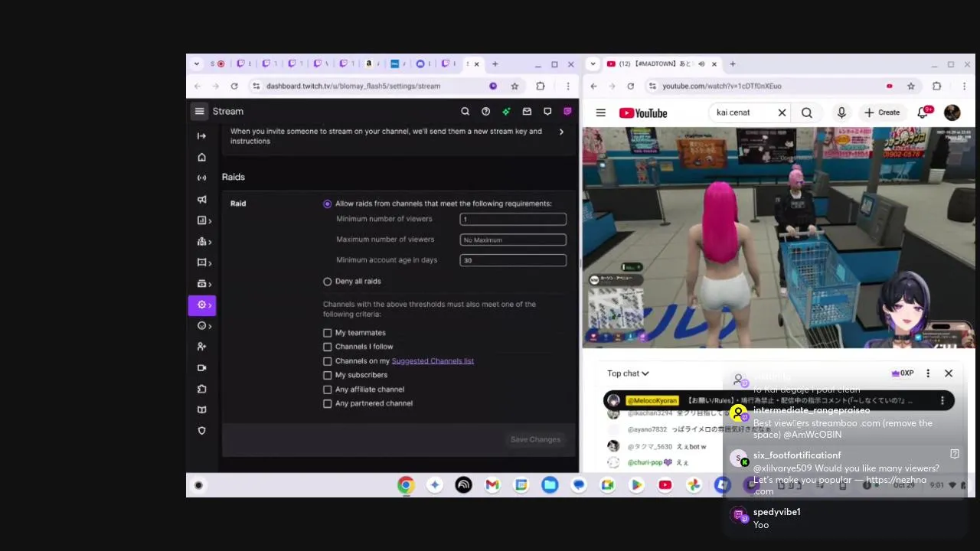
Task: Expand the Viewer Rewards sidebar section
Action: coord(204,326)
